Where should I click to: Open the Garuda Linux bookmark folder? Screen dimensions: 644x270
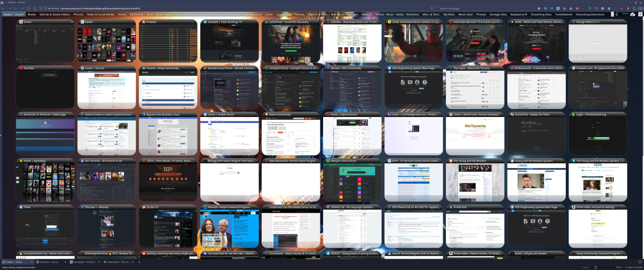252,14
